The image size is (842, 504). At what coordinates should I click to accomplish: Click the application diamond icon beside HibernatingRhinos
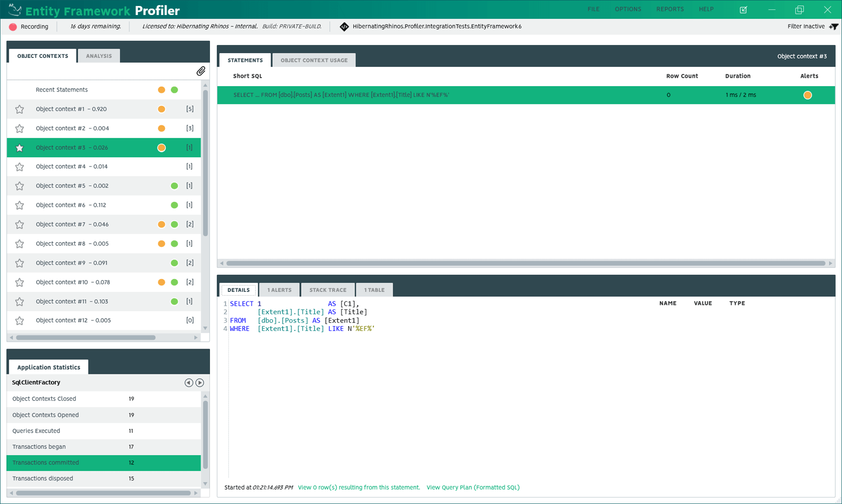344,26
